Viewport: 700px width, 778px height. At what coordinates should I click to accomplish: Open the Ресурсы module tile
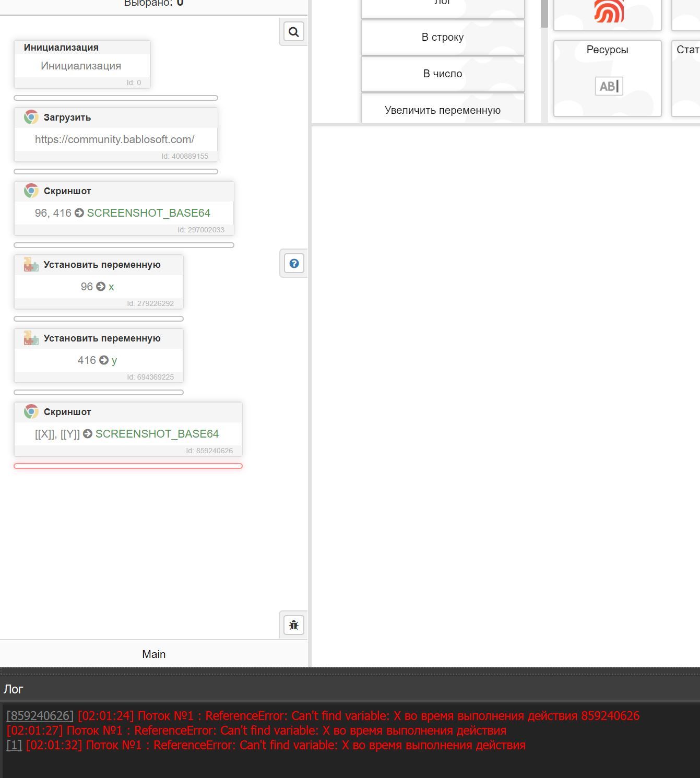pos(607,78)
